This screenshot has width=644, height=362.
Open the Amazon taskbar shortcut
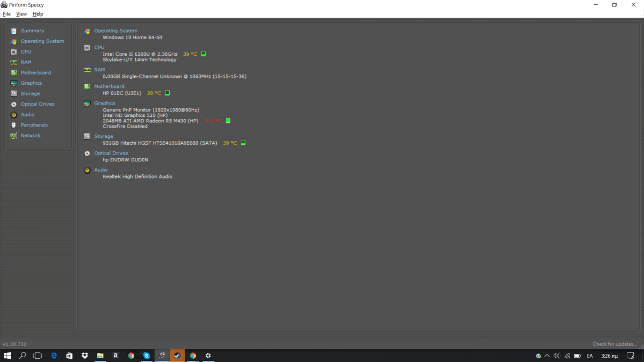click(x=115, y=356)
